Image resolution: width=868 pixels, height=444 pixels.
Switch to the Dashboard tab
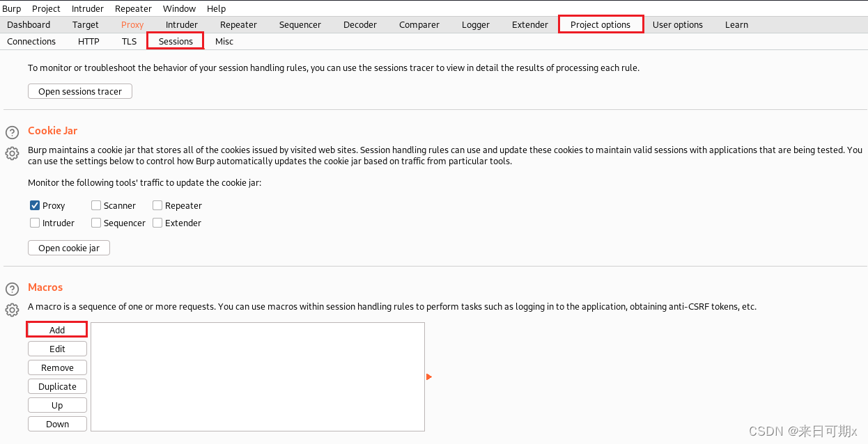pos(29,24)
